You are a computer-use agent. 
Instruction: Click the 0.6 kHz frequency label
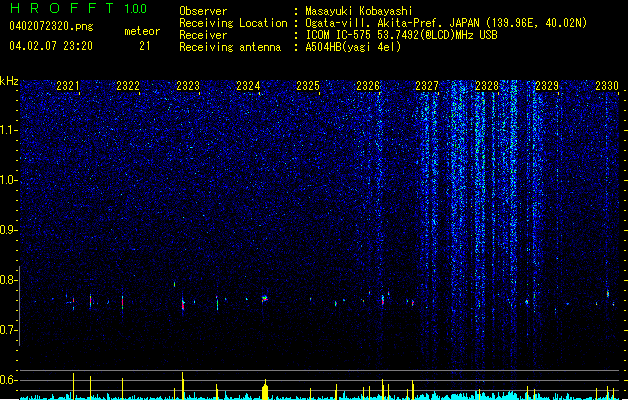point(9,380)
